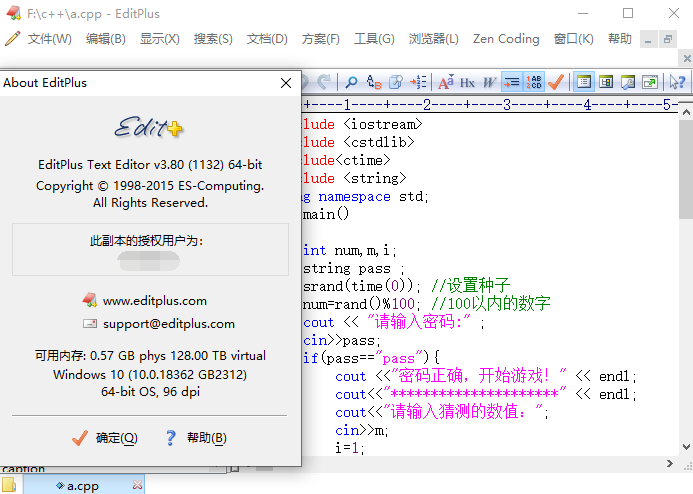This screenshot has height=494, width=693.
Task: Click the 'namespace' keyword in code
Action: tap(354, 197)
